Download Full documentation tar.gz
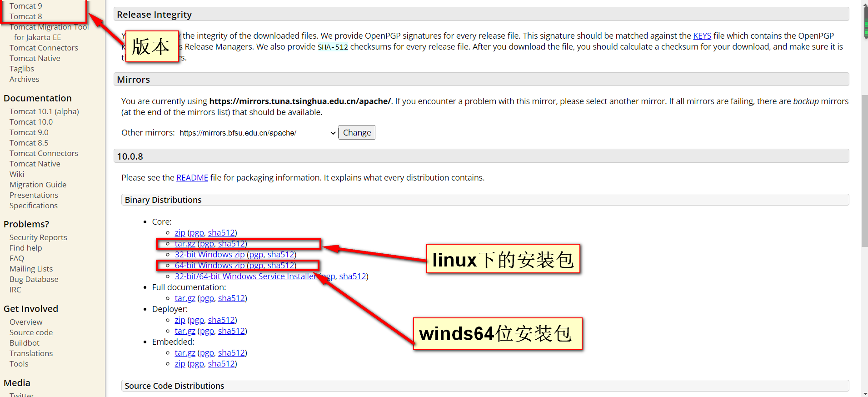 (x=185, y=298)
